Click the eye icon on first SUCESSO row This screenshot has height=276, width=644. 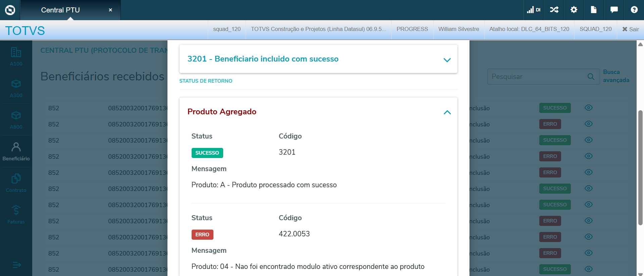pos(588,108)
